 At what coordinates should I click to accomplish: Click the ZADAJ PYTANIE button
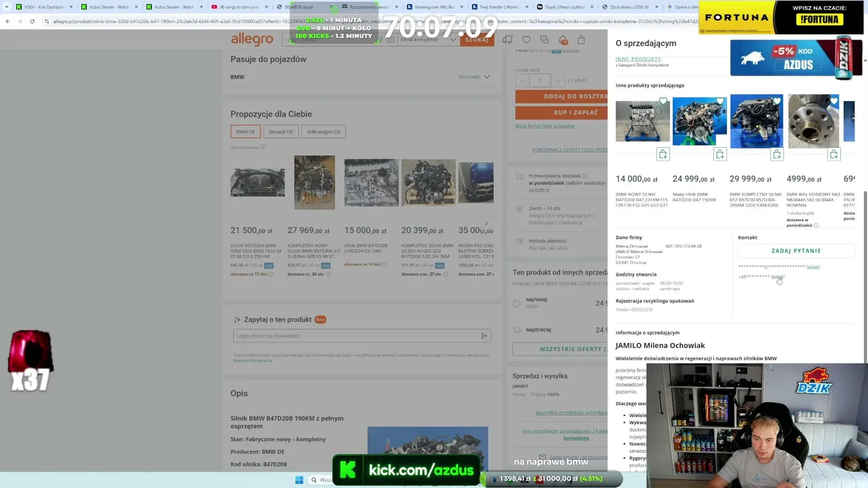click(796, 251)
